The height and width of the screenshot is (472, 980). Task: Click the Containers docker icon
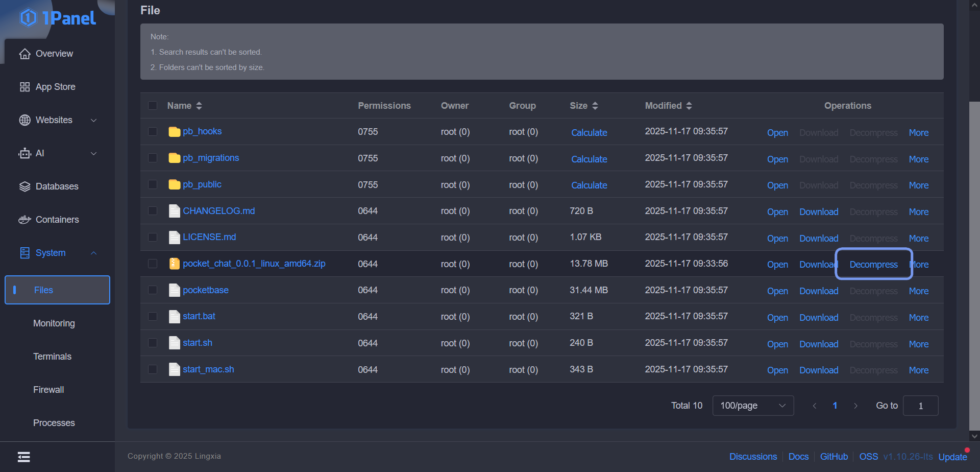pos(24,220)
